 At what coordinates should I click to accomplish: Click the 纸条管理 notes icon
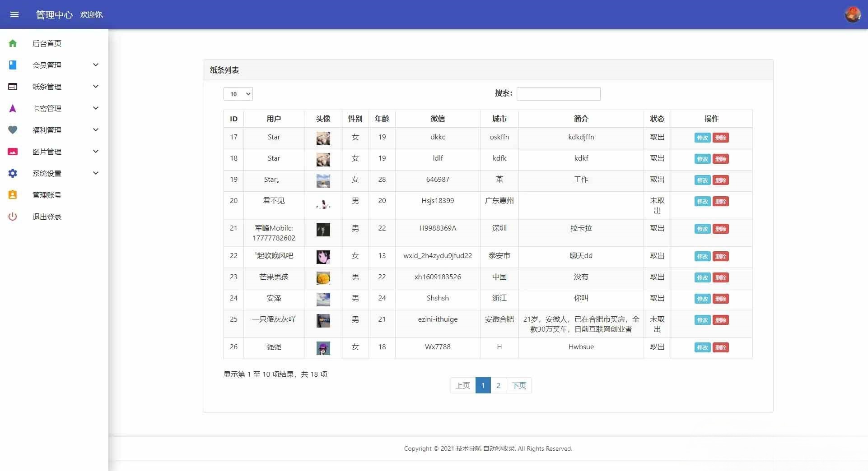click(x=12, y=86)
